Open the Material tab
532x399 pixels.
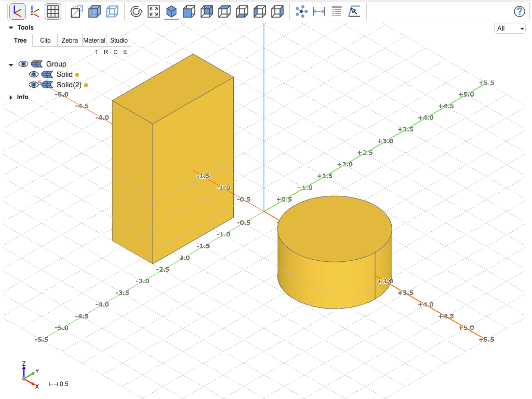coord(94,41)
